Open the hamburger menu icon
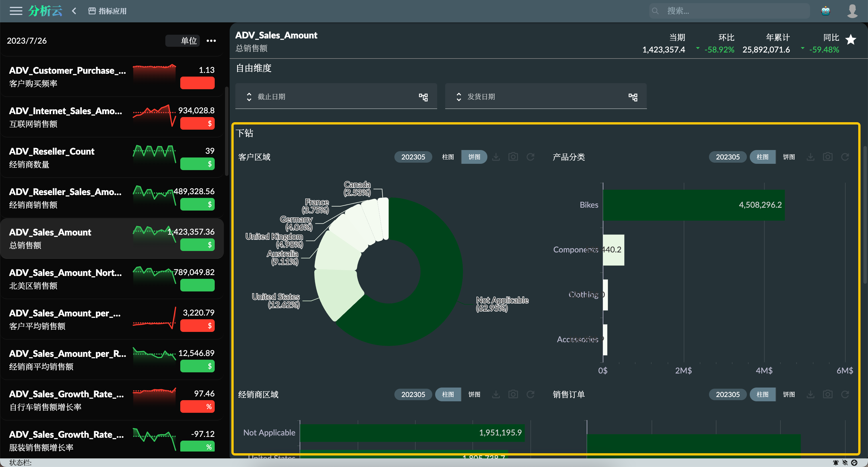Viewport: 868px width, 467px height. (x=16, y=11)
